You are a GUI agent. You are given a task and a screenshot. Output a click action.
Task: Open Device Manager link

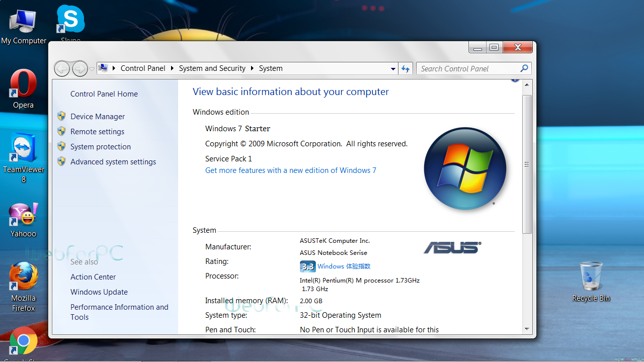(98, 116)
